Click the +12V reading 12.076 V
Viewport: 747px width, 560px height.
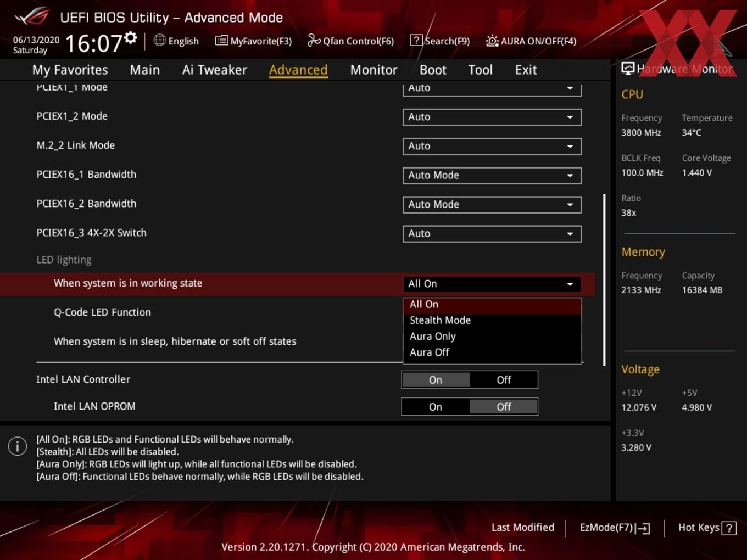(x=639, y=407)
